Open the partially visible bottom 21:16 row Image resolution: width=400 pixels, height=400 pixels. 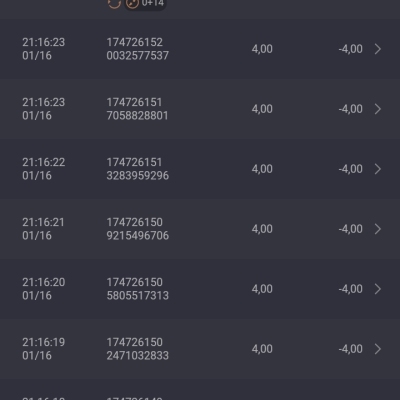[x=200, y=390]
